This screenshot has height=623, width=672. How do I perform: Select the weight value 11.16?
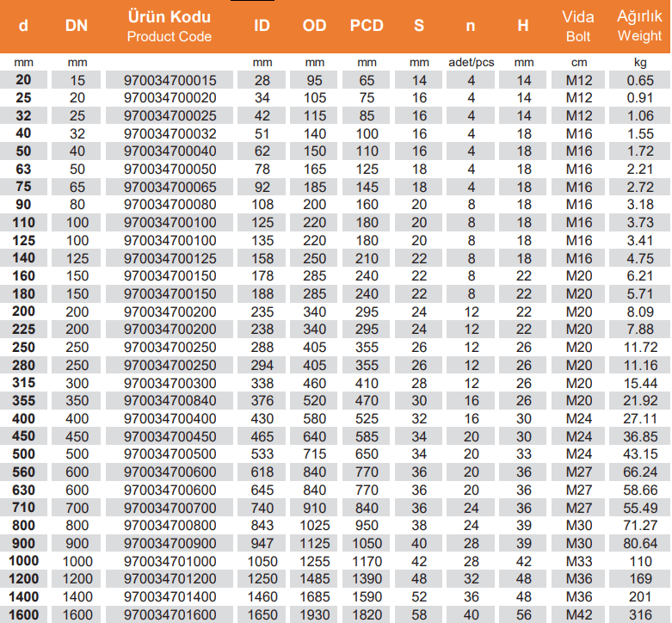(x=640, y=365)
